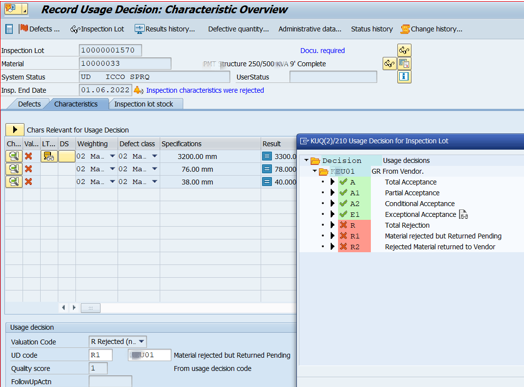Open details for the 3200.00 mm characteristic
The image size is (524, 387).
click(x=14, y=156)
